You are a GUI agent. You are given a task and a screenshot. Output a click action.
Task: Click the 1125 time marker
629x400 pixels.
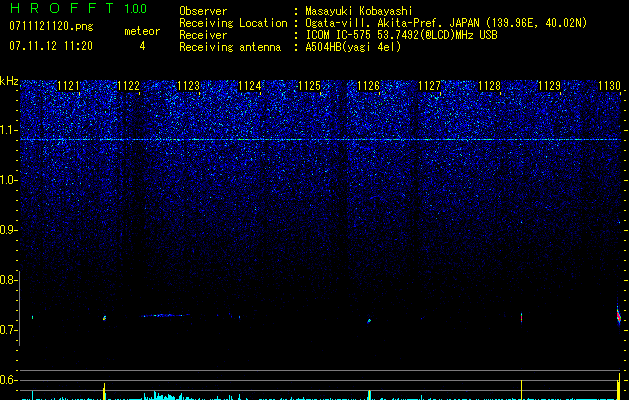click(310, 86)
